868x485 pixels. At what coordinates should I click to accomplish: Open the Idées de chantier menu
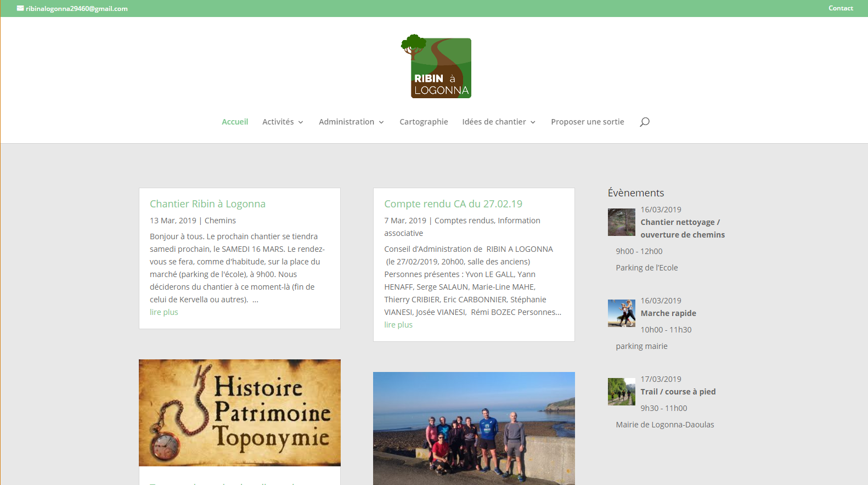pyautogui.click(x=494, y=122)
